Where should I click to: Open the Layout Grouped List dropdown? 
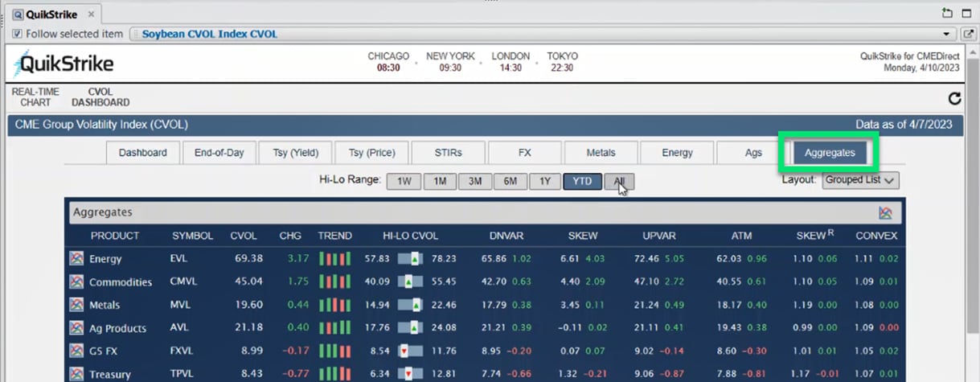[860, 181]
